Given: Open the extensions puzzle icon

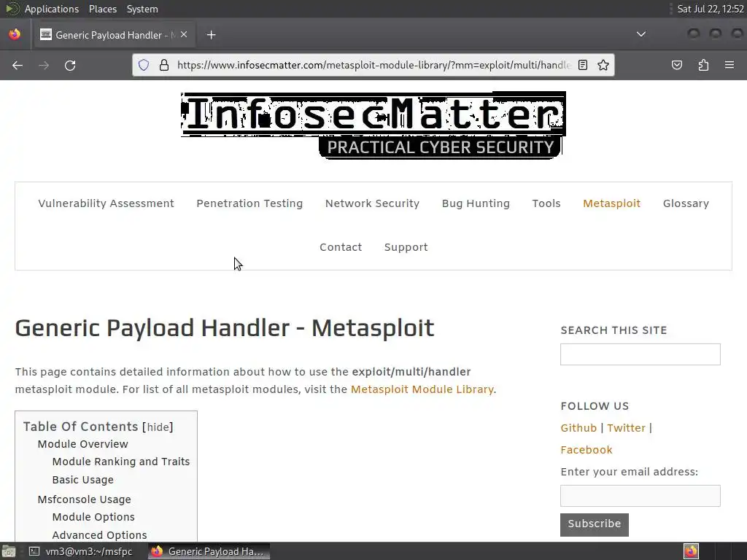Looking at the screenshot, I should coord(703,65).
